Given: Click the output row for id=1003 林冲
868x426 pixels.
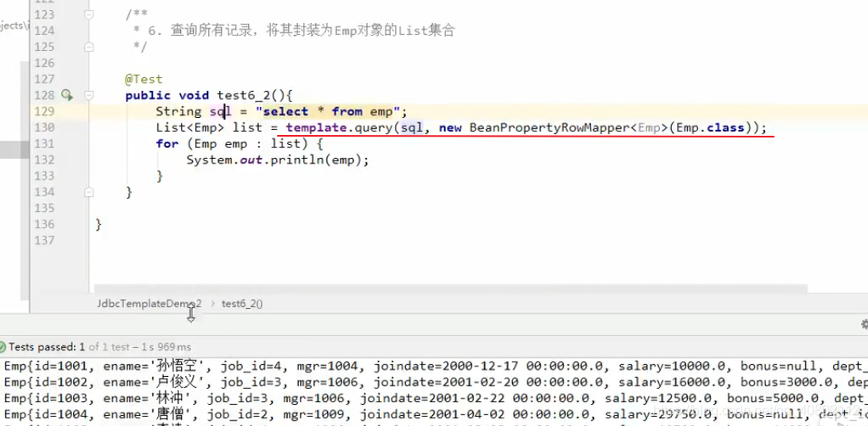Looking at the screenshot, I should click(x=434, y=398).
